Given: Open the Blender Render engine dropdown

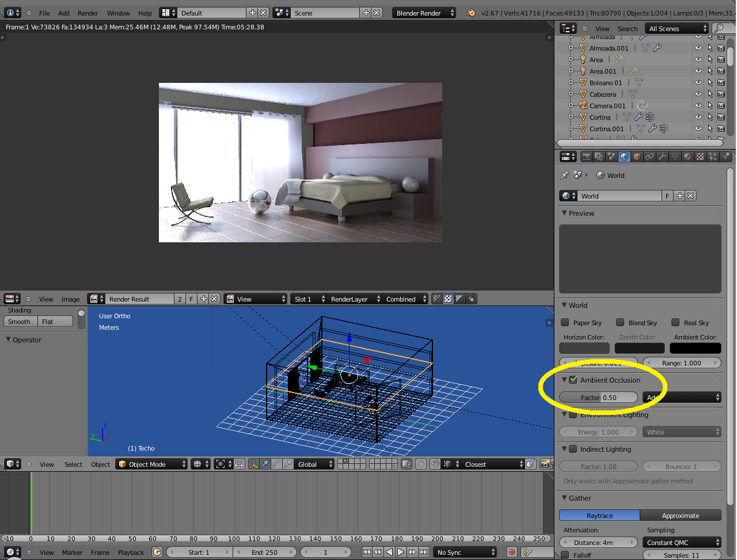Looking at the screenshot, I should [424, 13].
